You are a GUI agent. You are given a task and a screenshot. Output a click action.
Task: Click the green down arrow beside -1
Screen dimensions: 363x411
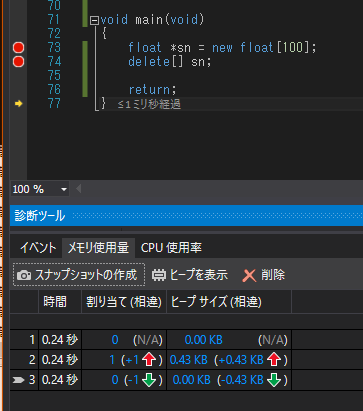click(149, 380)
